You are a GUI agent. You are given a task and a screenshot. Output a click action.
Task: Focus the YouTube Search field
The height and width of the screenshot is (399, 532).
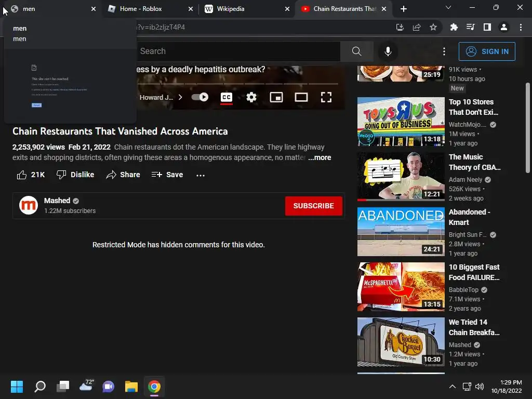[x=238, y=51]
